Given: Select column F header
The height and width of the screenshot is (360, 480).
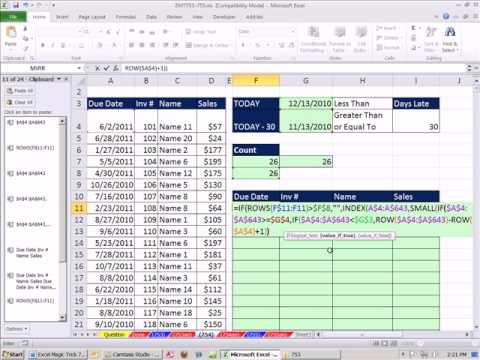Looking at the screenshot, I should point(256,80).
